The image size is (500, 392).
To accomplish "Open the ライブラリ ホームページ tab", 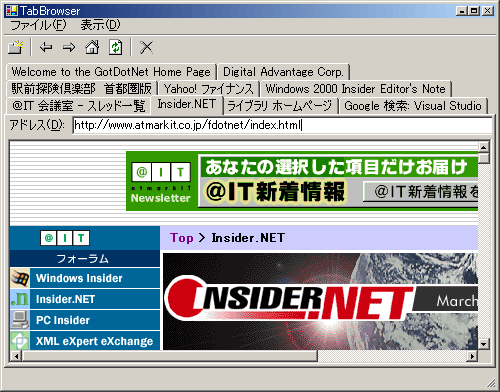I will click(280, 106).
